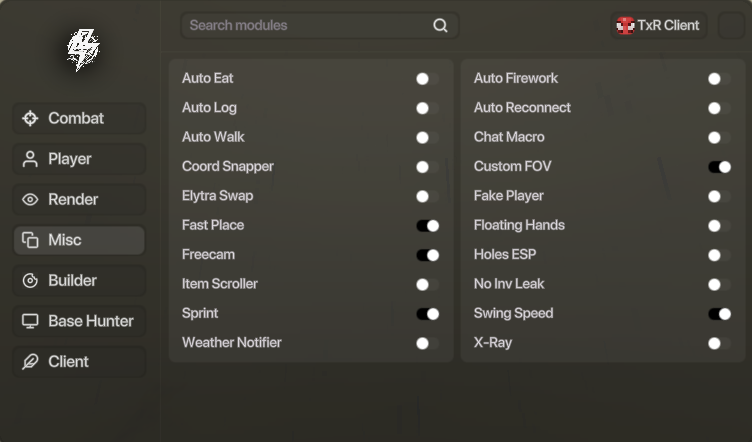
Task: Click the Coord Snapper module label
Action: tap(228, 166)
